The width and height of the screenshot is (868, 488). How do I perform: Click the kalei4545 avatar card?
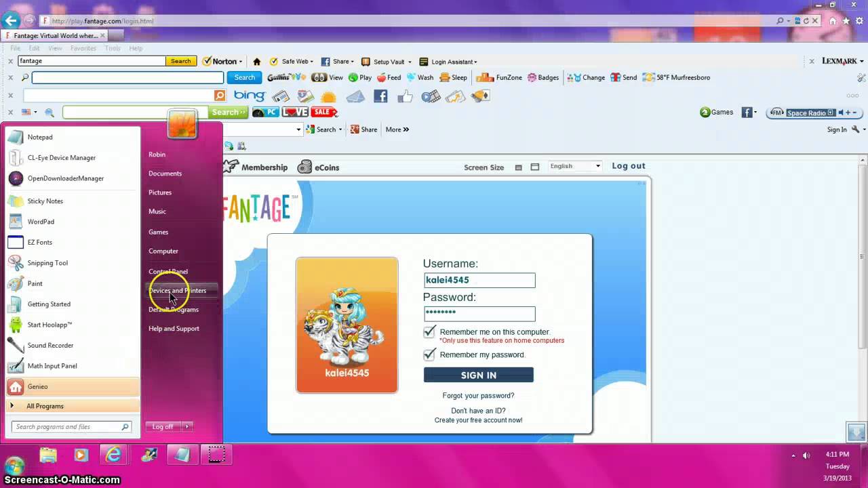point(347,325)
